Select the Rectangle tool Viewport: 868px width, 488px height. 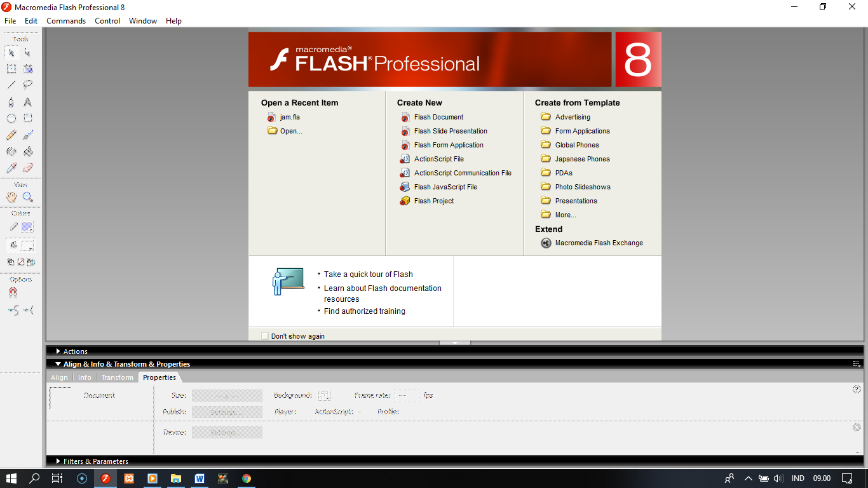click(x=28, y=118)
